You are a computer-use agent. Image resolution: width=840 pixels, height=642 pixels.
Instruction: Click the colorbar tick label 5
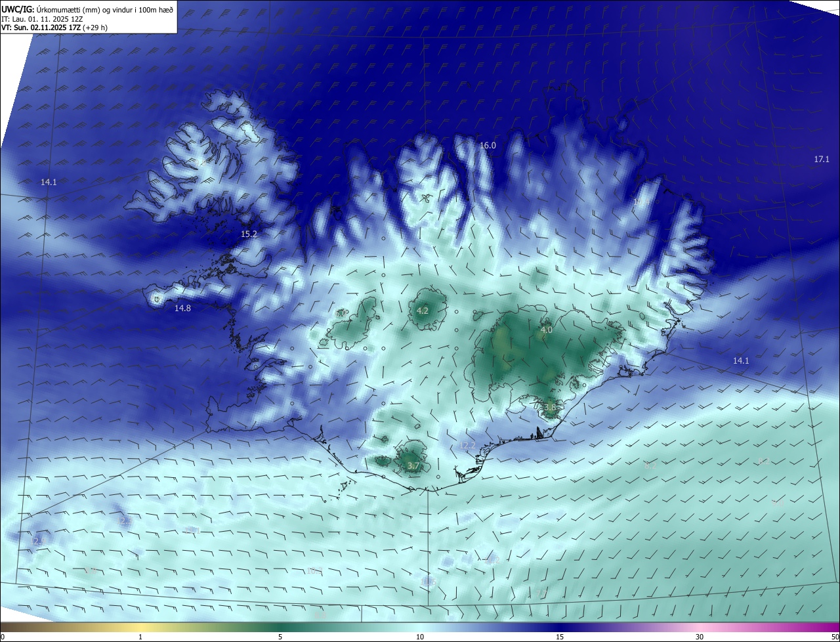(x=280, y=637)
